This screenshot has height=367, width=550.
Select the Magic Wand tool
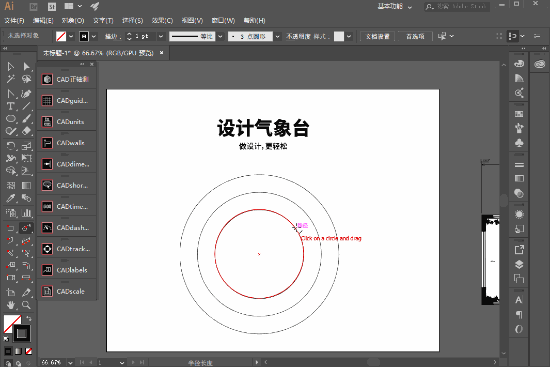[11, 79]
